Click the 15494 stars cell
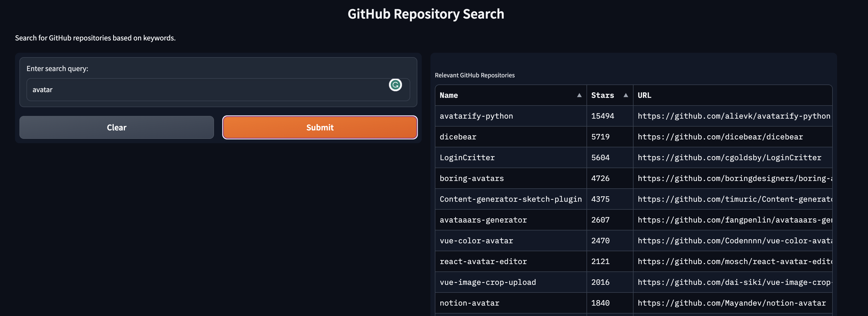The image size is (868, 316). pyautogui.click(x=609, y=116)
